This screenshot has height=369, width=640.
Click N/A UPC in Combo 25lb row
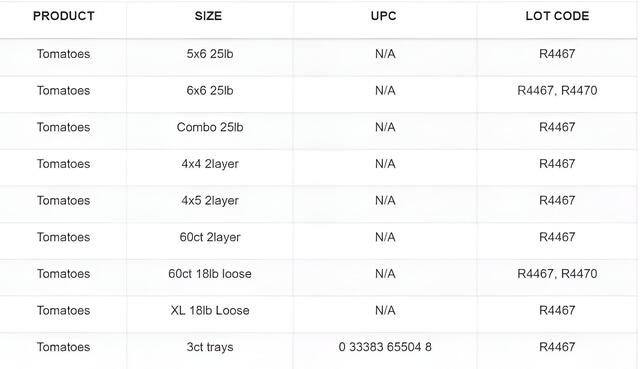tap(385, 127)
